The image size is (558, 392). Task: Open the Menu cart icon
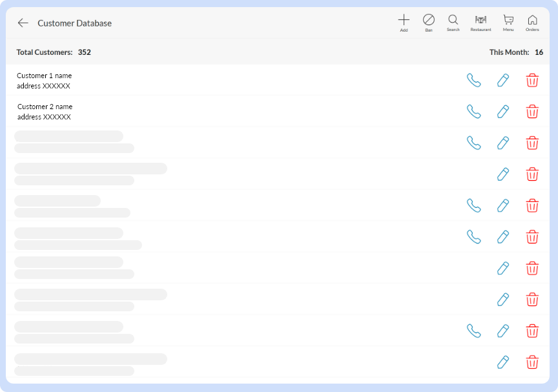click(508, 20)
